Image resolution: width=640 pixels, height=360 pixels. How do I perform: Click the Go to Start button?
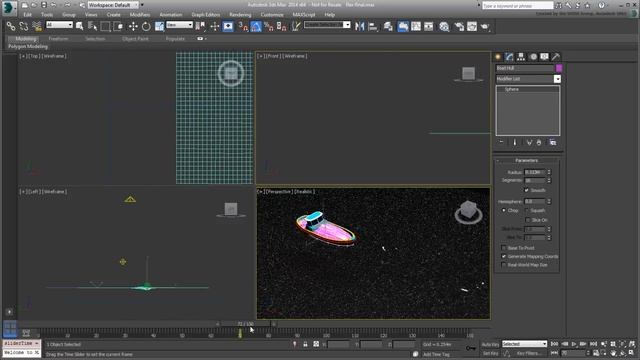[x=554, y=344]
